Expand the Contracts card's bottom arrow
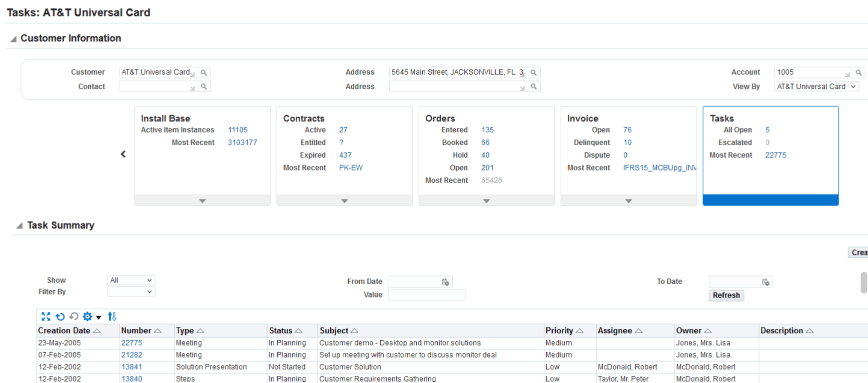The width and height of the screenshot is (868, 383). pos(344,200)
